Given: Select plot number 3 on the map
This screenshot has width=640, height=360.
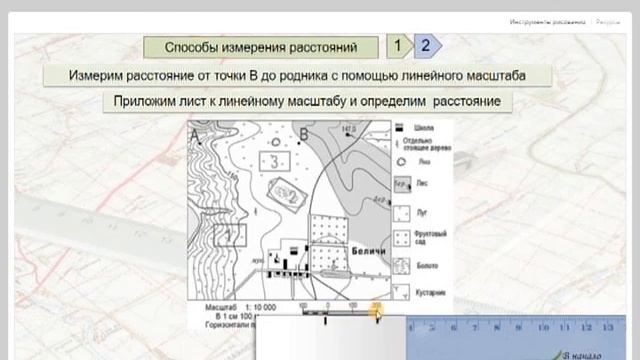Looking at the screenshot, I should click(x=275, y=162).
